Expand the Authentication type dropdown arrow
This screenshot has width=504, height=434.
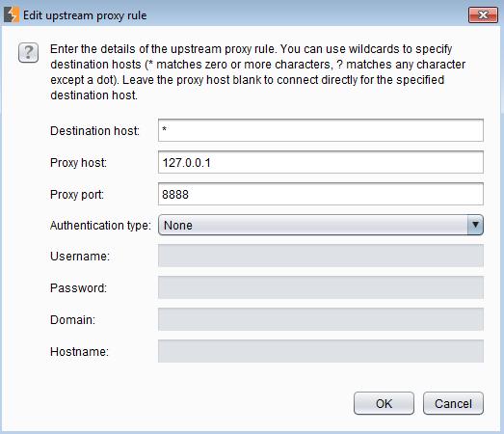pyautogui.click(x=475, y=225)
